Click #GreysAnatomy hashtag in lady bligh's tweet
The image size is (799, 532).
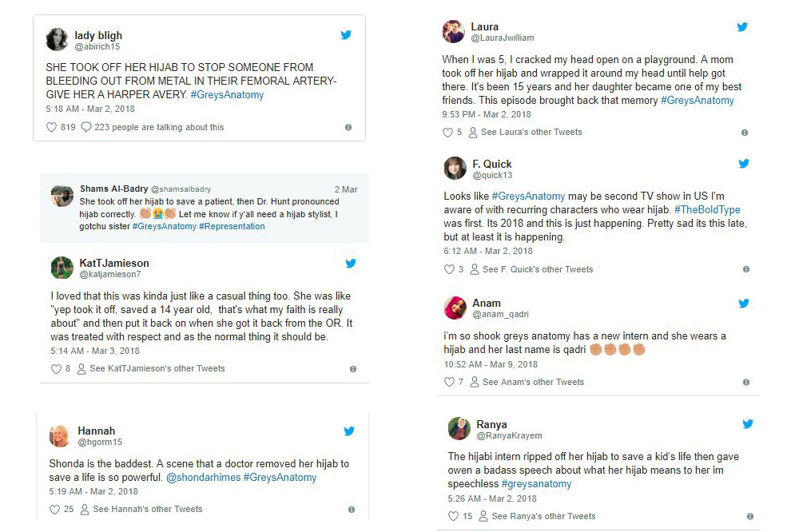click(227, 95)
